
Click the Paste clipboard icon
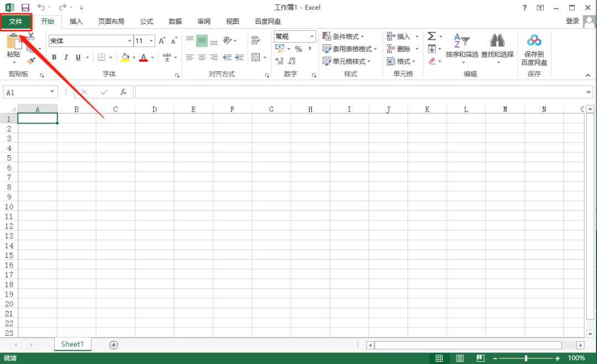pos(13,41)
